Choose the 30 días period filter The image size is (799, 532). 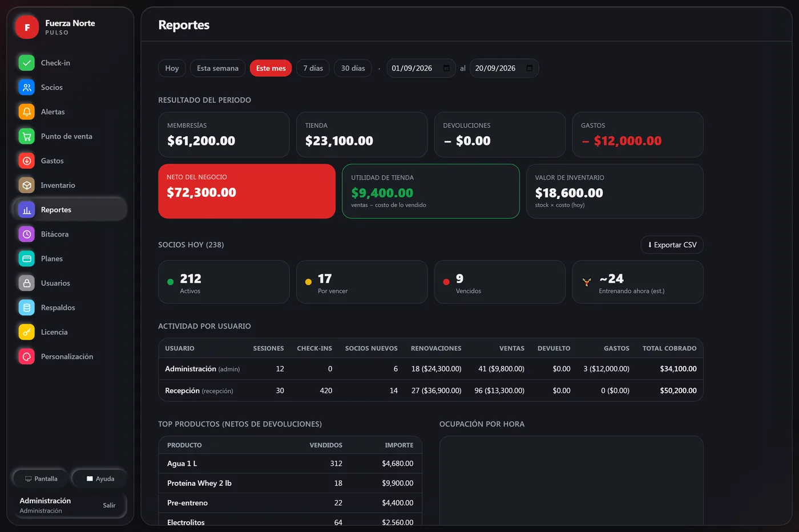pyautogui.click(x=353, y=68)
